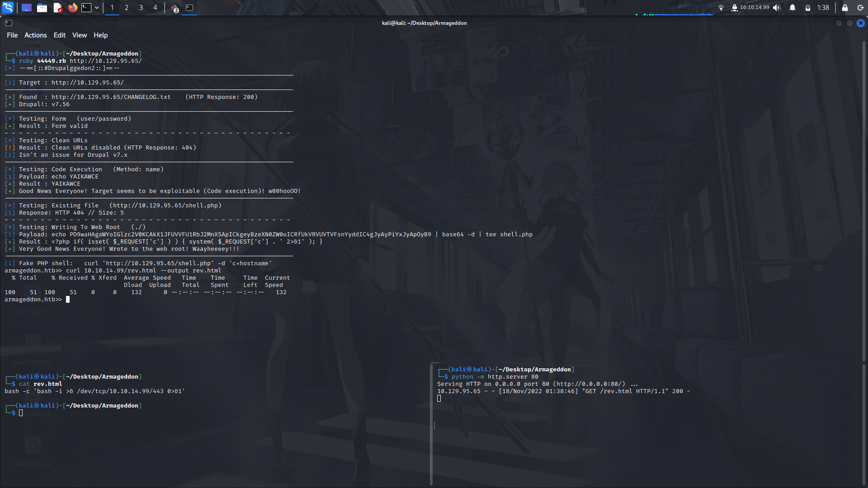Click the clock showing 1:38
This screenshot has width=868, height=488.
tap(824, 8)
